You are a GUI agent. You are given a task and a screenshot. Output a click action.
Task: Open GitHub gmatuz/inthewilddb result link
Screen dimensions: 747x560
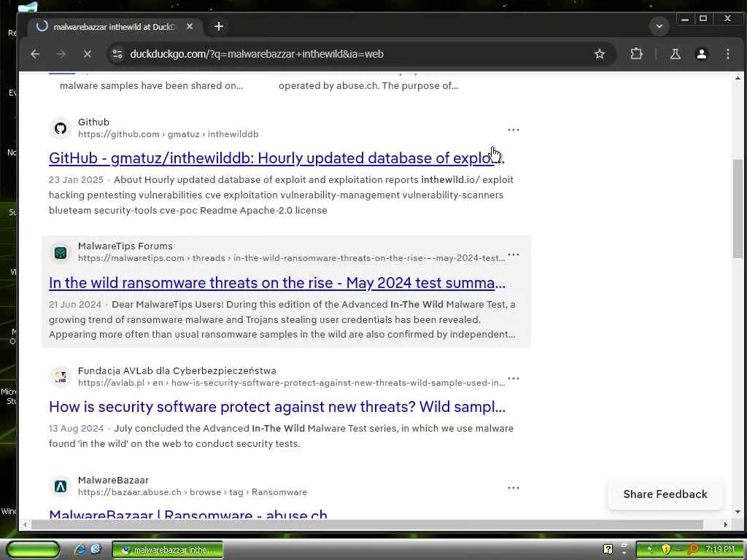pyautogui.click(x=276, y=157)
